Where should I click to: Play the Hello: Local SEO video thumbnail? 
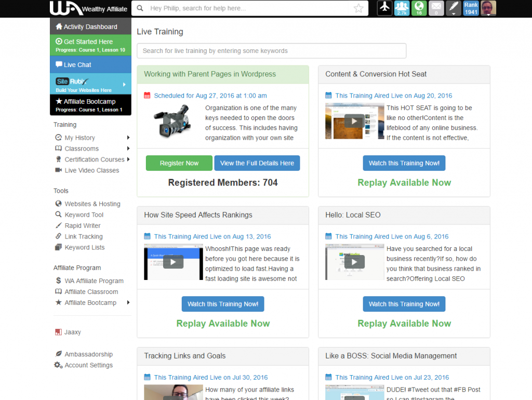354,262
